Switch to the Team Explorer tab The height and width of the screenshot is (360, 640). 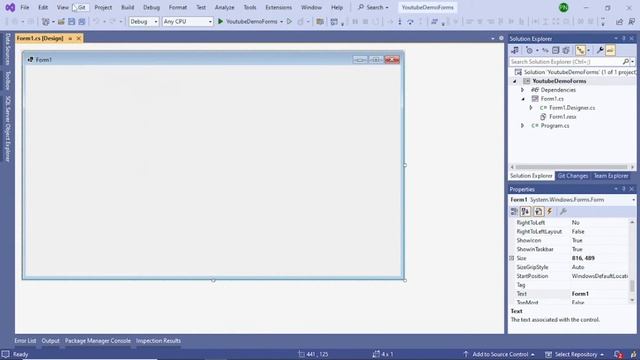pyautogui.click(x=611, y=176)
